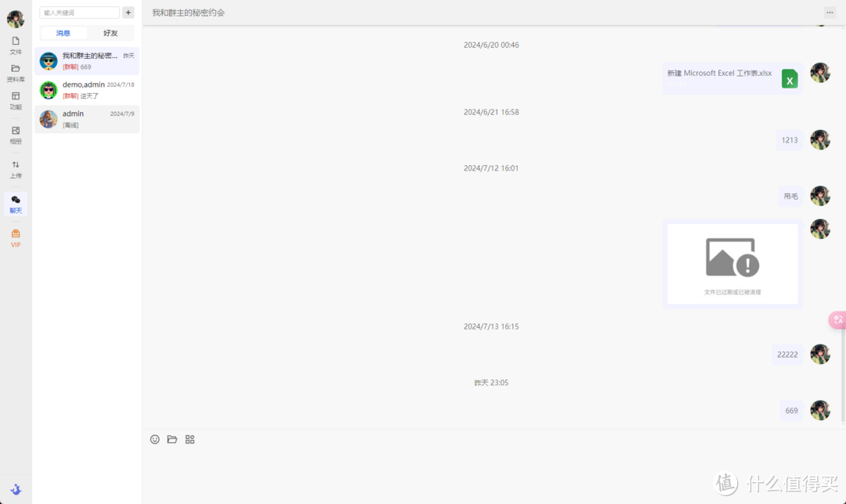Select the demo,admin conversation in the list
The width and height of the screenshot is (846, 504).
click(86, 89)
